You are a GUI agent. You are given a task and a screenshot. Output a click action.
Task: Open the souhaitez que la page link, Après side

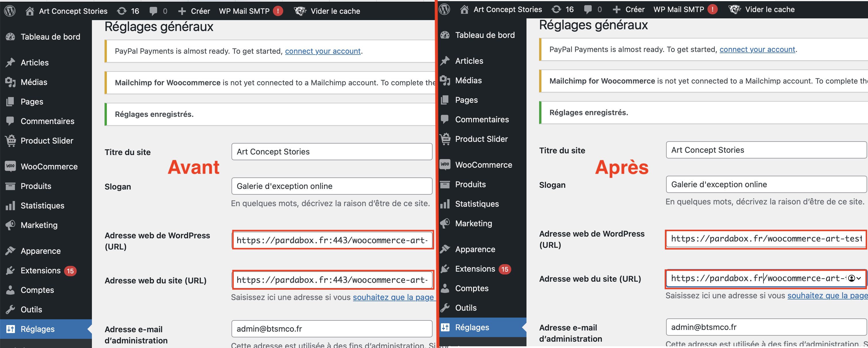coord(828,296)
